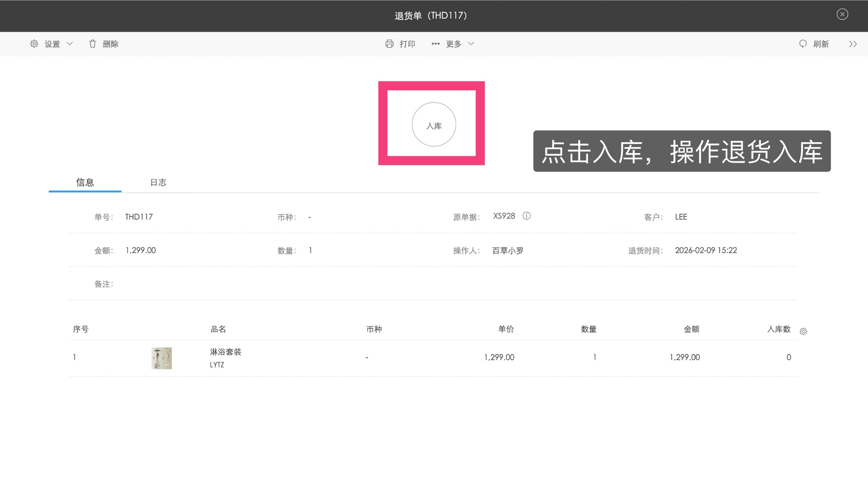Expand the 设置 dropdown arrow
The width and height of the screenshot is (868, 504).
coord(70,44)
